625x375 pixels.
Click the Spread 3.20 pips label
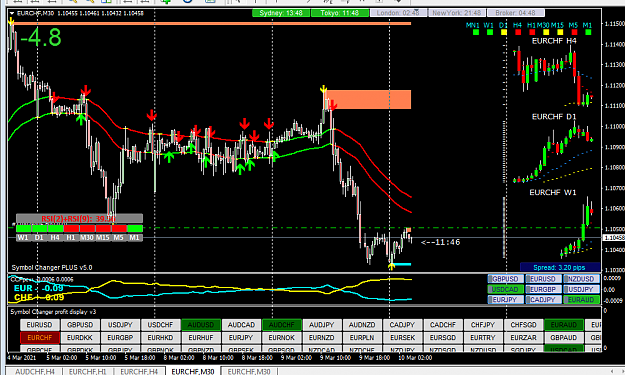click(560, 267)
